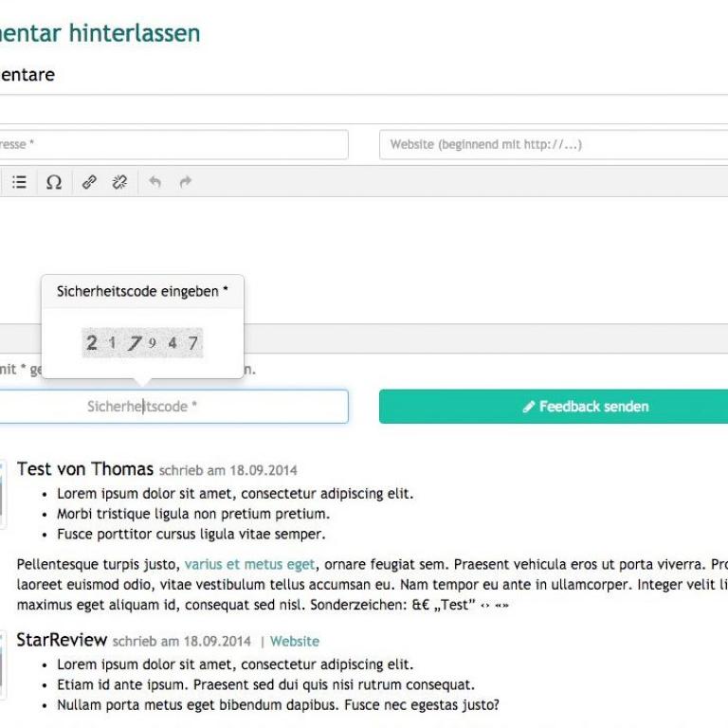The height and width of the screenshot is (728, 728).
Task: Click the captcha image showing 217947
Action: 142,343
